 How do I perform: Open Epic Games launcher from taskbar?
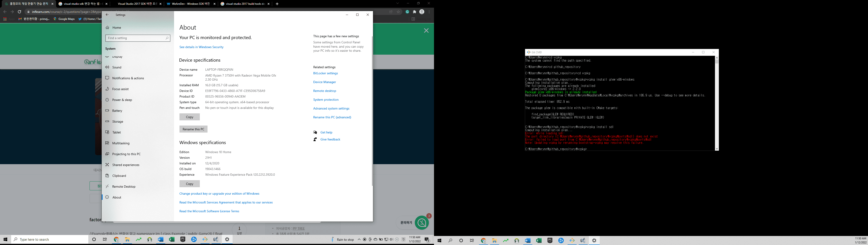click(183, 240)
